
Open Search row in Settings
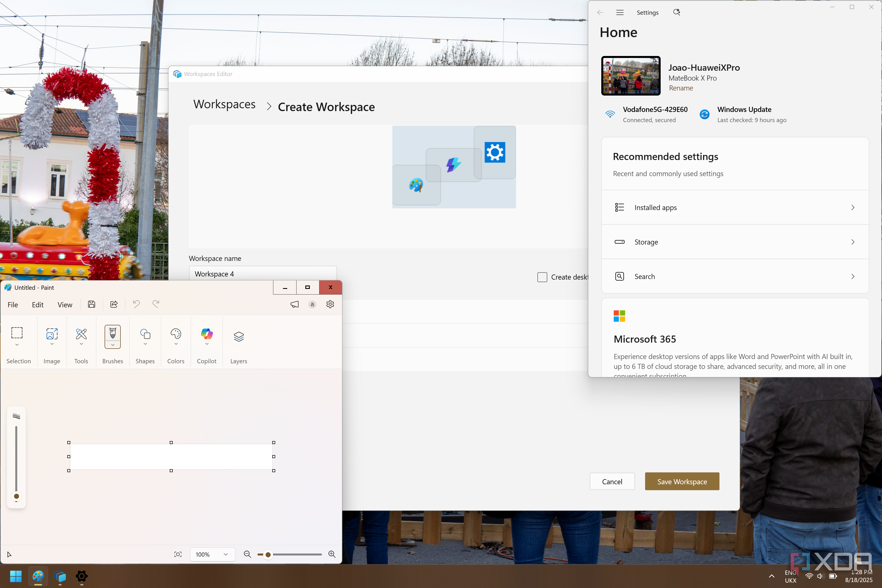735,276
